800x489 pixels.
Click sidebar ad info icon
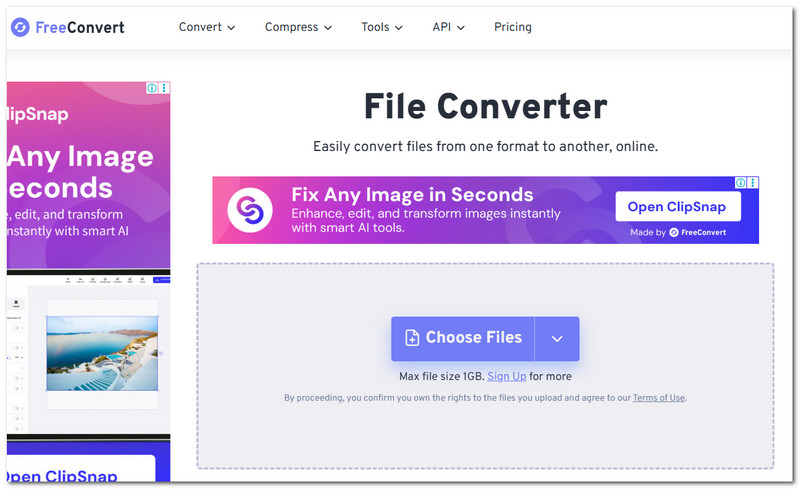point(152,88)
